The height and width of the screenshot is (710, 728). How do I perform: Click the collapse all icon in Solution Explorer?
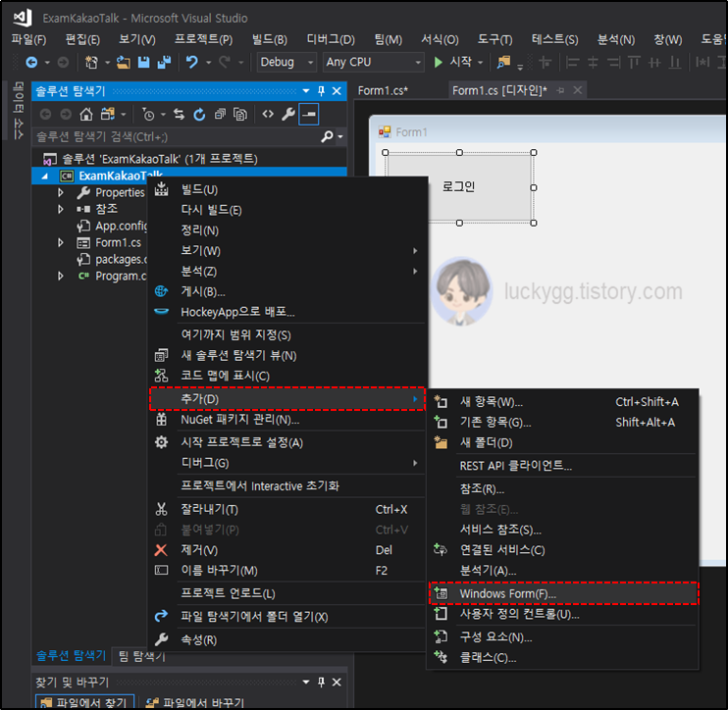pyautogui.click(x=220, y=114)
